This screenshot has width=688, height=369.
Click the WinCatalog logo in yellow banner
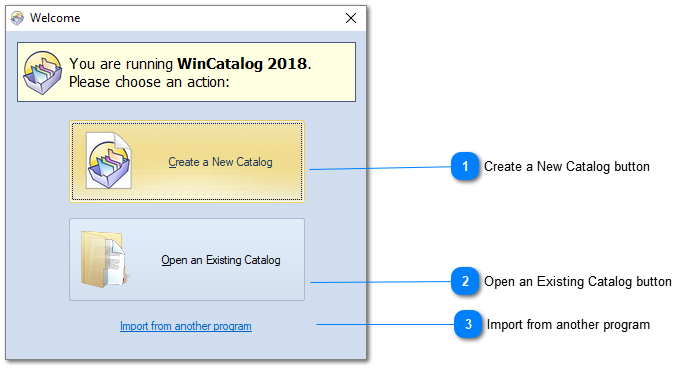tap(43, 73)
